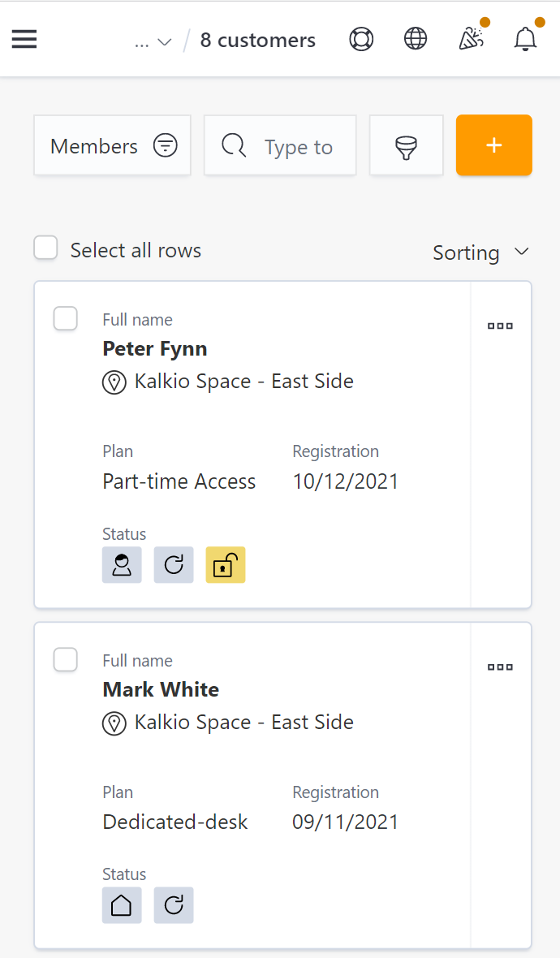This screenshot has height=958, width=560.
Task: Tick the checkbox for Peter Fynn
Action: 66,319
